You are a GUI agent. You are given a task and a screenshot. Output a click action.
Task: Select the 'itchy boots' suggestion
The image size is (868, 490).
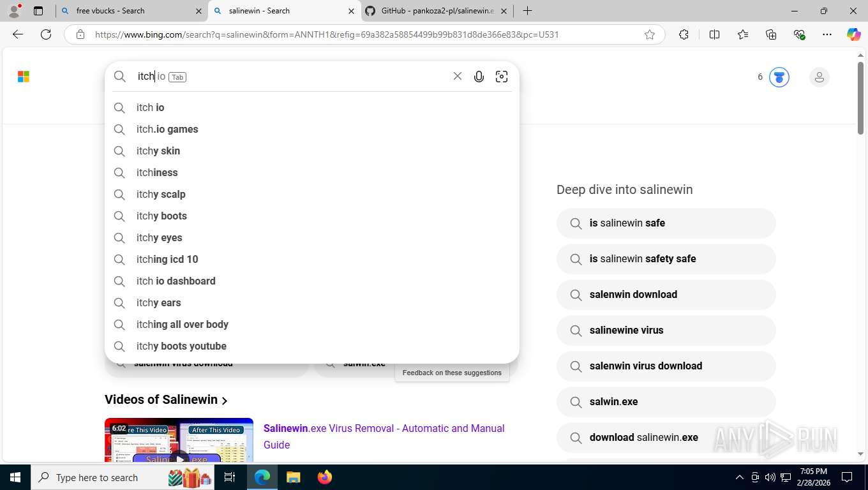pyautogui.click(x=311, y=216)
